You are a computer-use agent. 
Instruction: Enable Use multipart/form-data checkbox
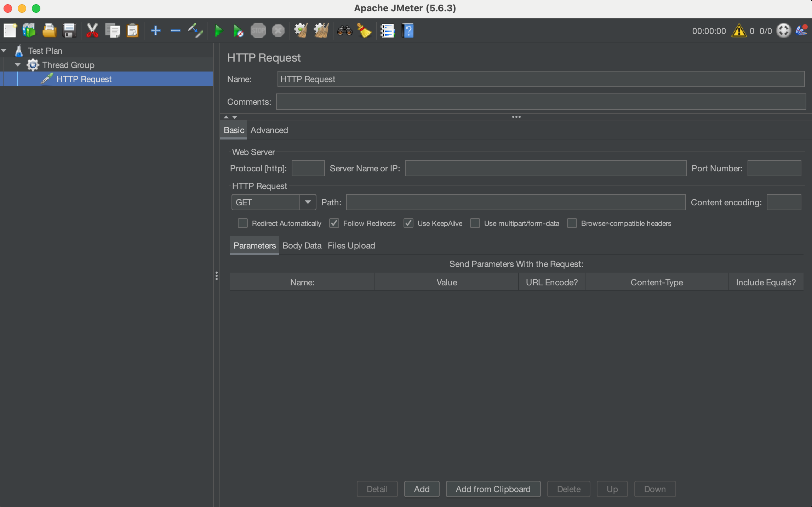[475, 223]
